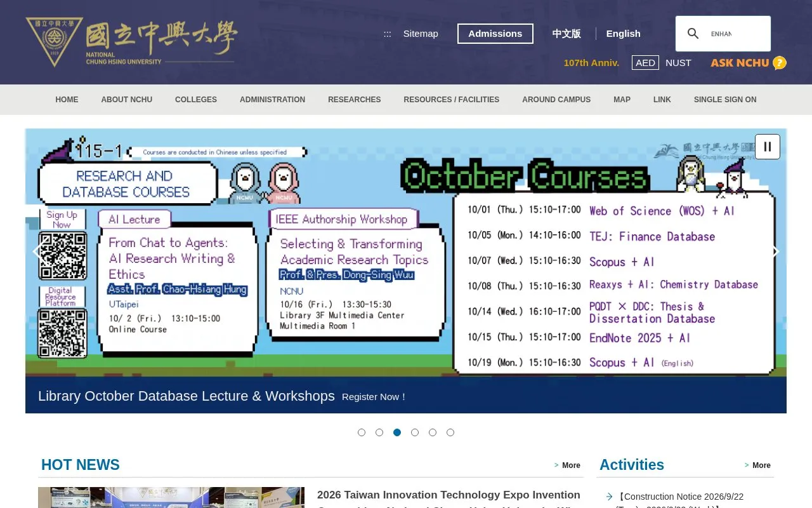The image size is (812, 508).
Task: Go to the next banner slide arrow
Action: tap(775, 251)
